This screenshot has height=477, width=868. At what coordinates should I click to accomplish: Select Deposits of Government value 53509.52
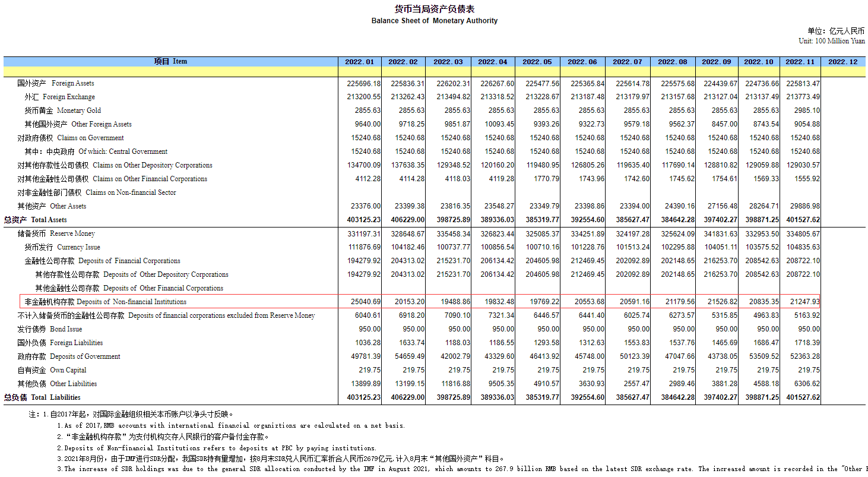click(x=764, y=357)
